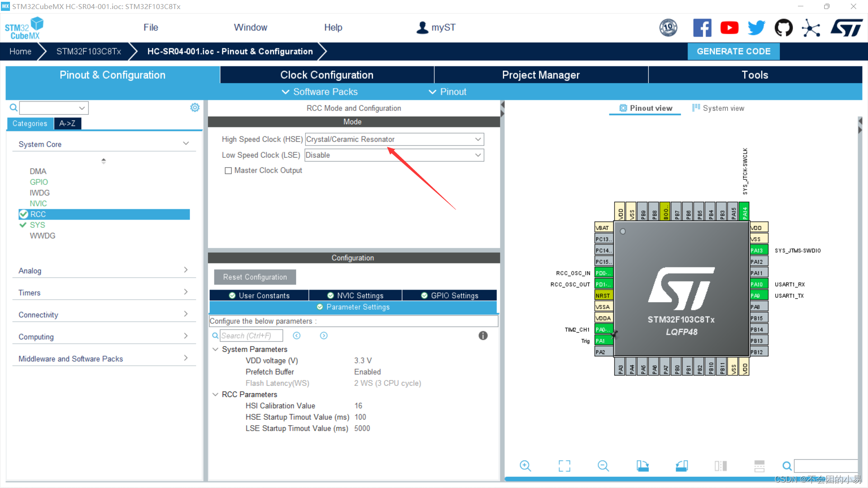Enable the Master Clock Output checkbox
The height and width of the screenshot is (488, 868).
228,171
